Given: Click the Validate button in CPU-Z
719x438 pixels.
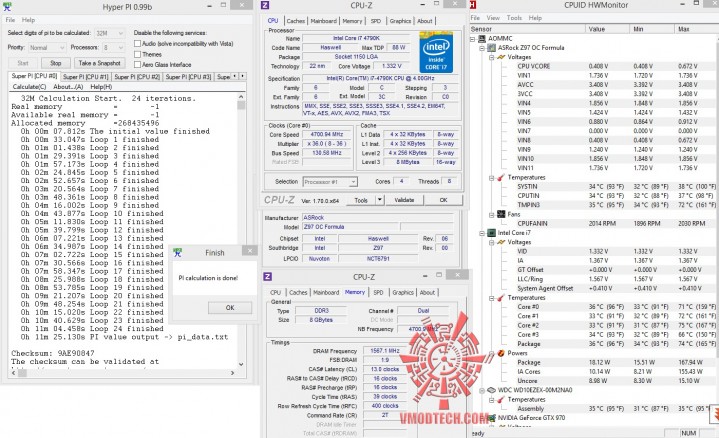Looking at the screenshot, I should [404, 200].
